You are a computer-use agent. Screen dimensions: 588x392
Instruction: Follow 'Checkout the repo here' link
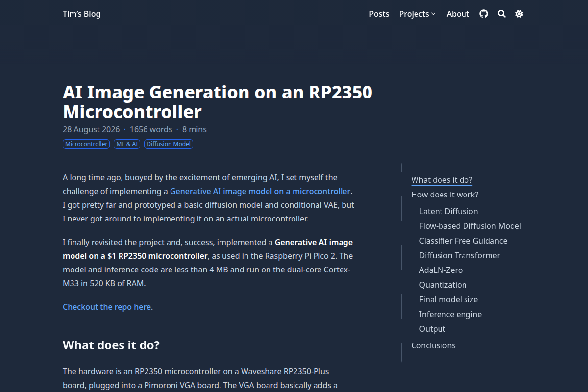[x=107, y=307]
